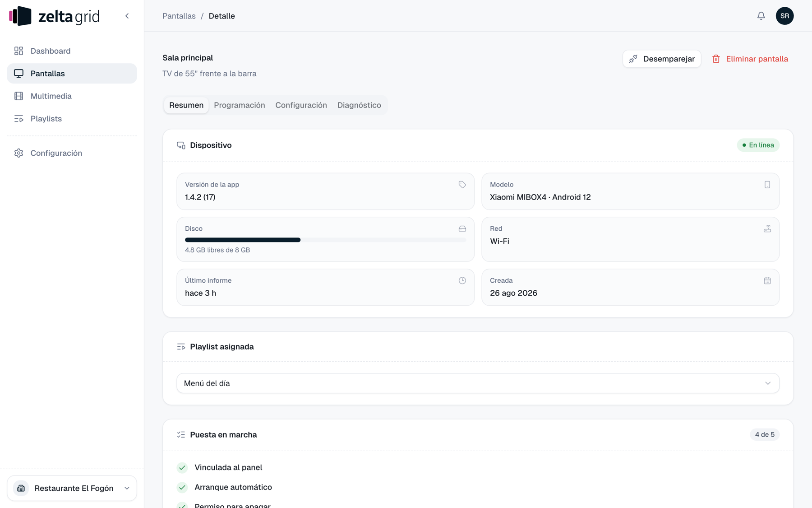Click 'Xiaomi MIBOX4 · Android 12' model text
Screen dimensions: 812x508
click(540, 197)
